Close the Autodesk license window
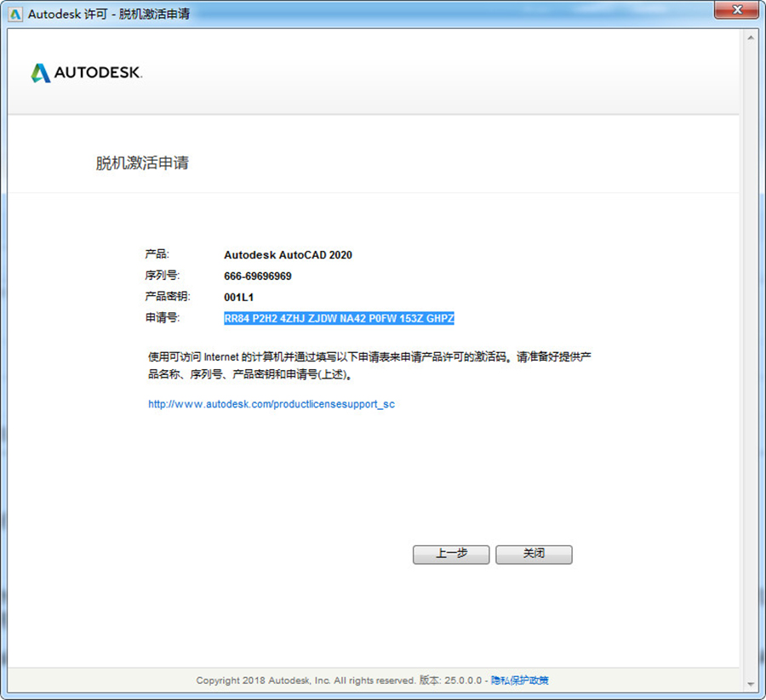 [737, 9]
